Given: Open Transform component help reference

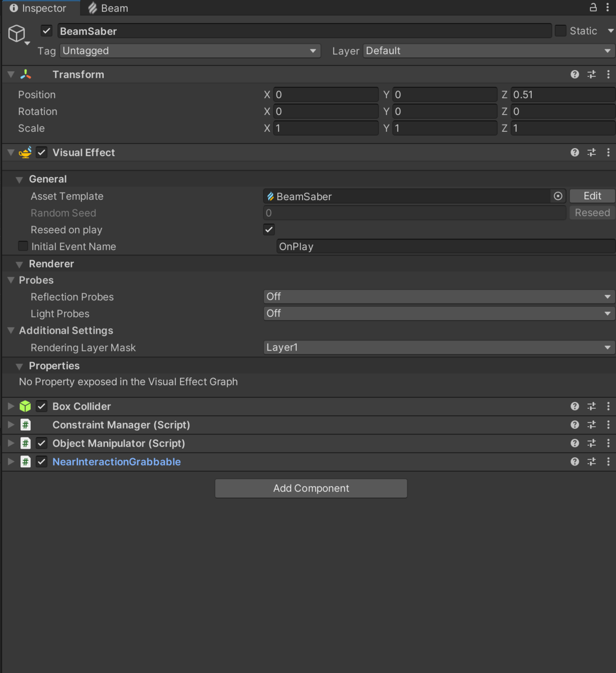Looking at the screenshot, I should (x=574, y=75).
